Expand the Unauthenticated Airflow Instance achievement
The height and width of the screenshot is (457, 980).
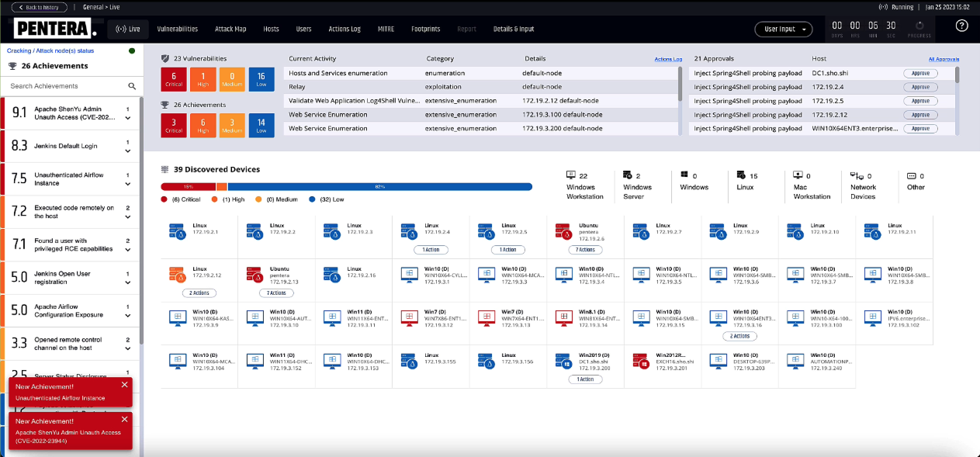[x=128, y=185]
